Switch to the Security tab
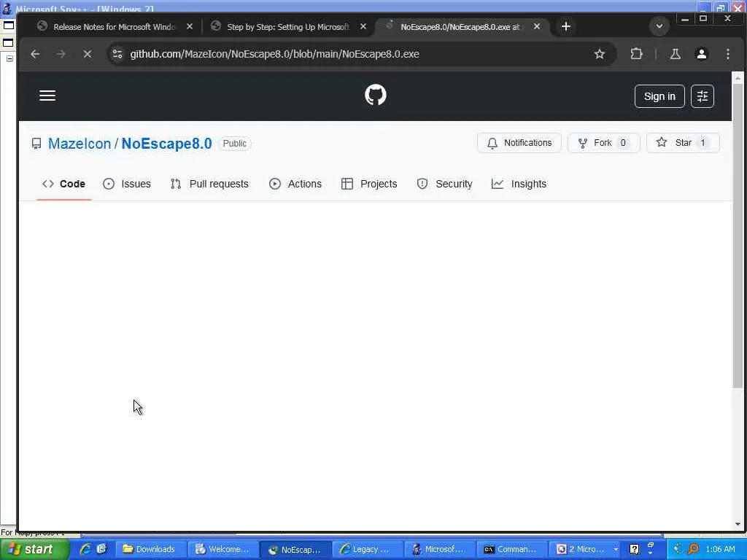Screen dimensions: 747x560 444,184
